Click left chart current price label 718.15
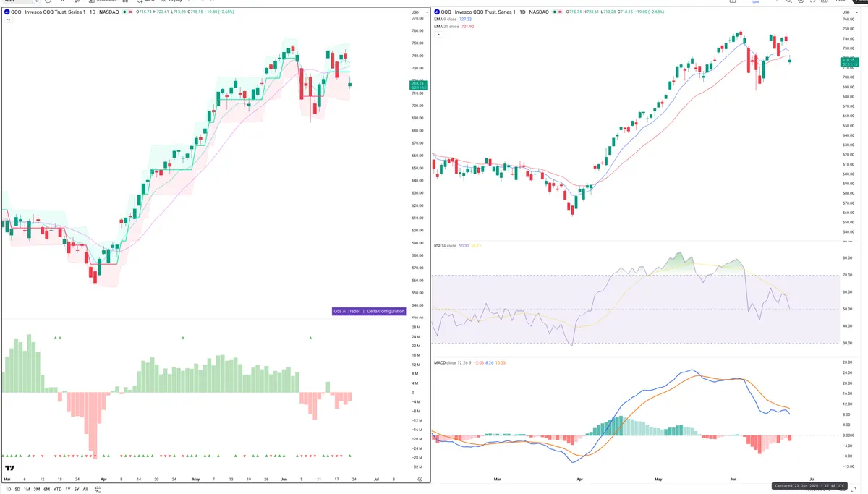The image size is (868, 494). pyautogui.click(x=419, y=85)
